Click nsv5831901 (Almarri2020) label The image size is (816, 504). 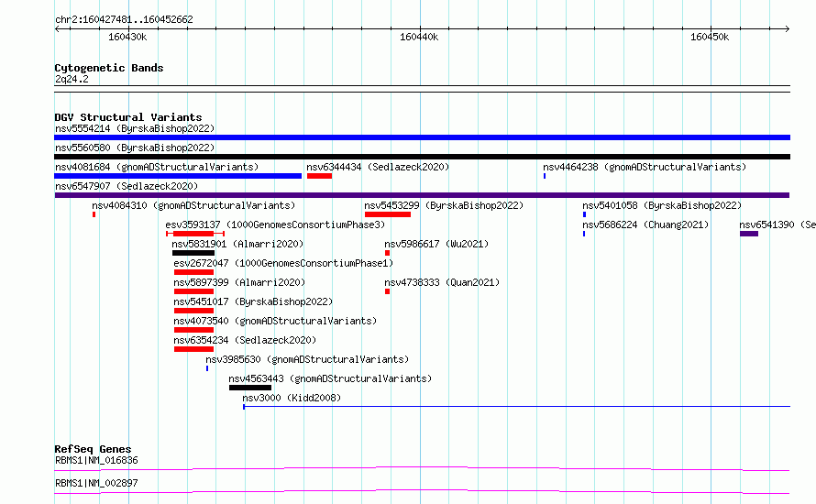(237, 244)
